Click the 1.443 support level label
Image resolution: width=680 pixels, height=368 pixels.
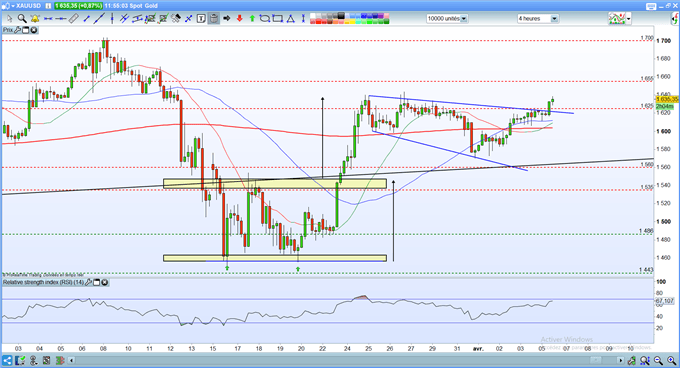646,270
